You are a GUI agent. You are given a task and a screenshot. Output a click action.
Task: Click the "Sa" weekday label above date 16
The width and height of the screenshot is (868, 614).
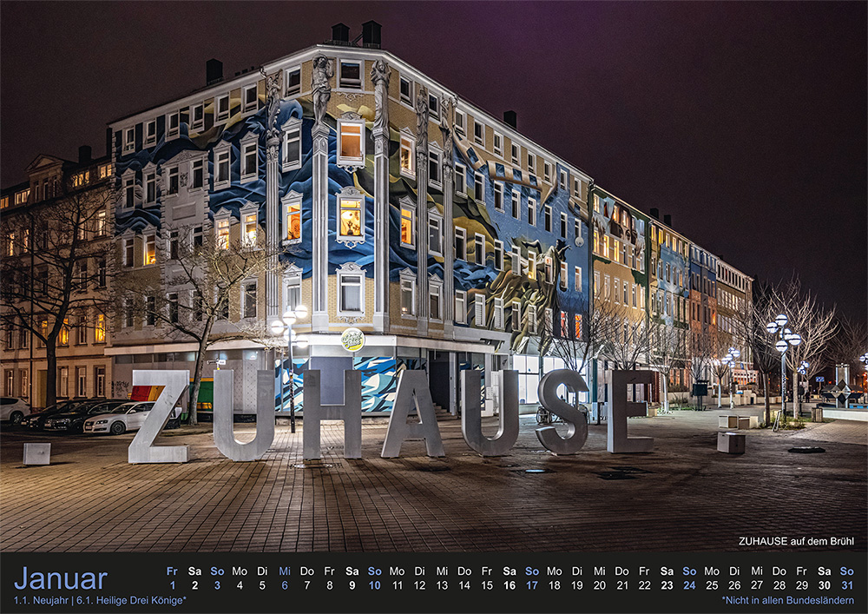coord(510,571)
